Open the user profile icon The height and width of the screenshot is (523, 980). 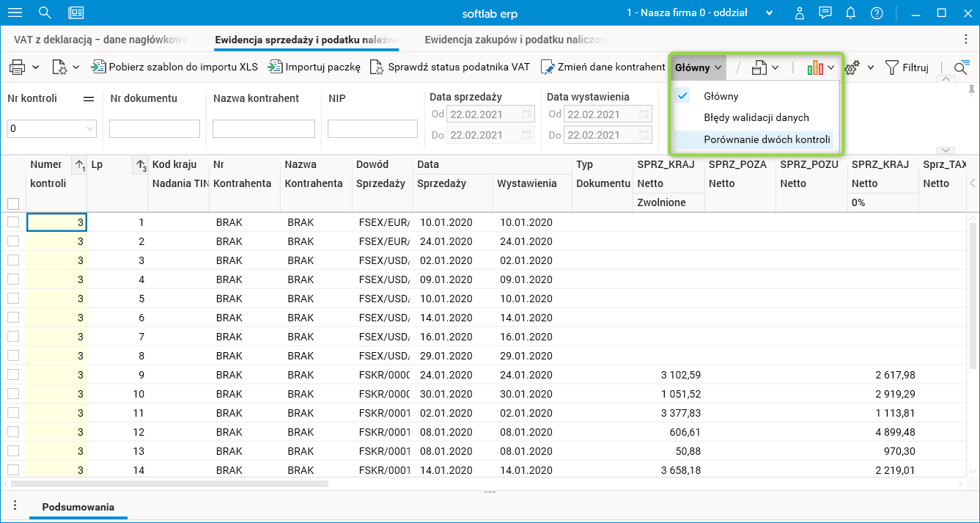click(x=800, y=12)
